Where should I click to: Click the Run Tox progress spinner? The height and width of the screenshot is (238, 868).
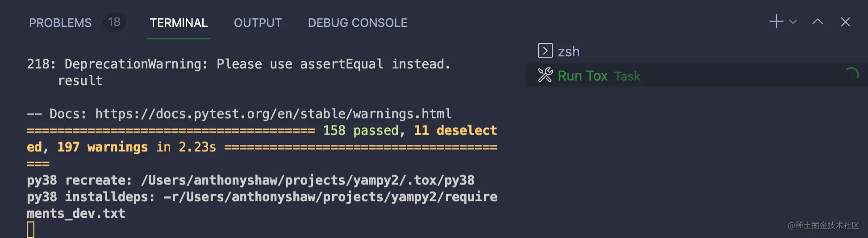pos(852,74)
